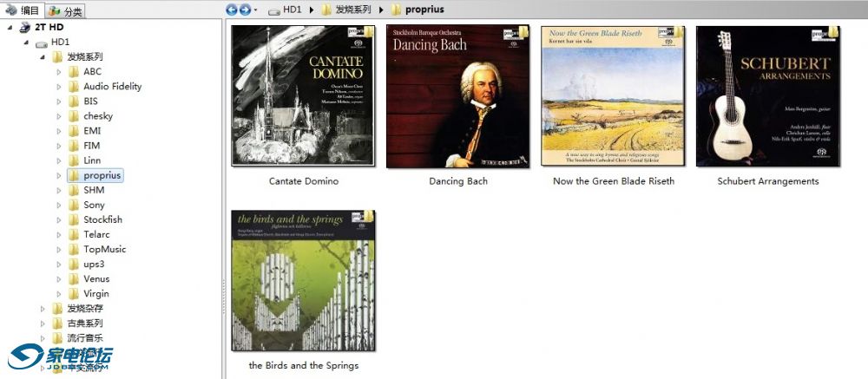This screenshot has width=868, height=379.
Task: Select the Linn tree item label
Action: pos(93,160)
